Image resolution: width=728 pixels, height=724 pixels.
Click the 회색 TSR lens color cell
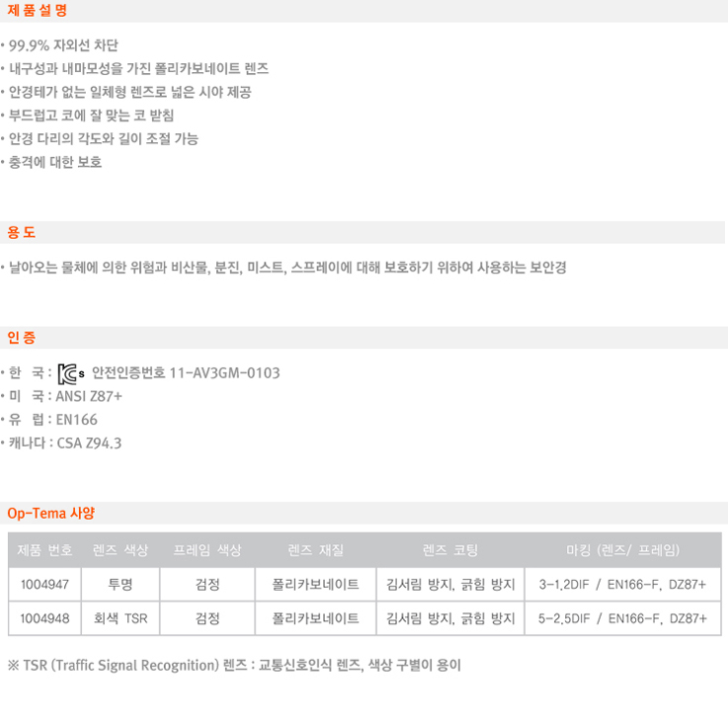(121, 618)
